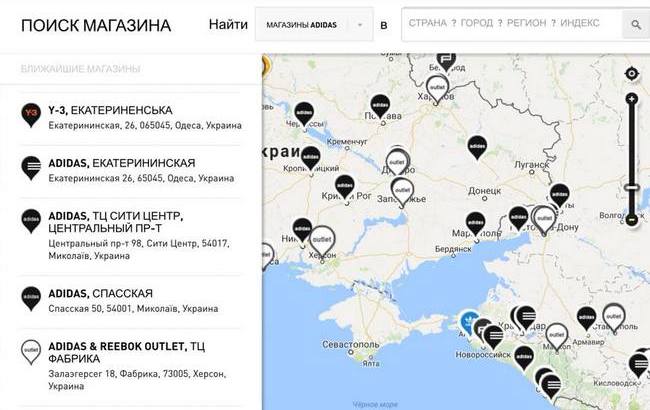Click outlet map pin at Херсон
This screenshot has height=410, width=650.
[x=322, y=241]
